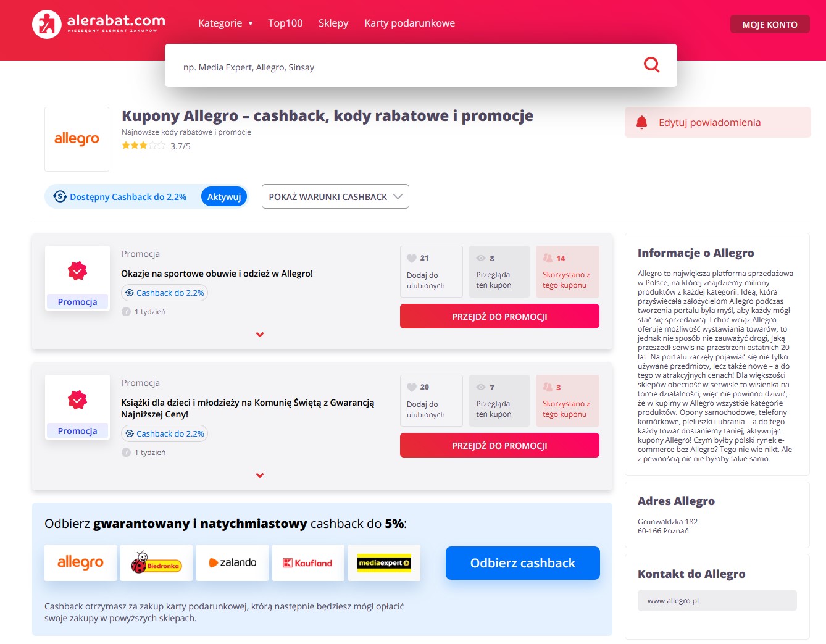Open the Sklepy menu item

pos(333,23)
